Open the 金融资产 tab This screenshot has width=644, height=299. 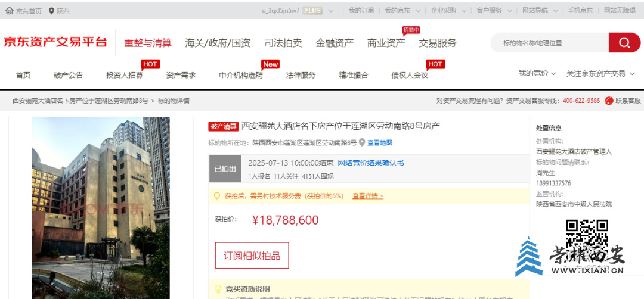click(335, 43)
